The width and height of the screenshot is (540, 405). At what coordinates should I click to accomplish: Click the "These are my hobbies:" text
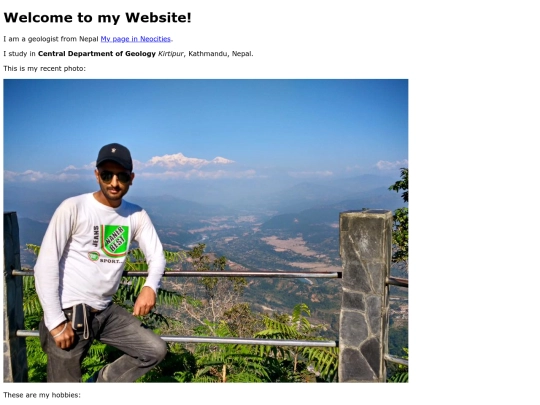[x=42, y=395]
